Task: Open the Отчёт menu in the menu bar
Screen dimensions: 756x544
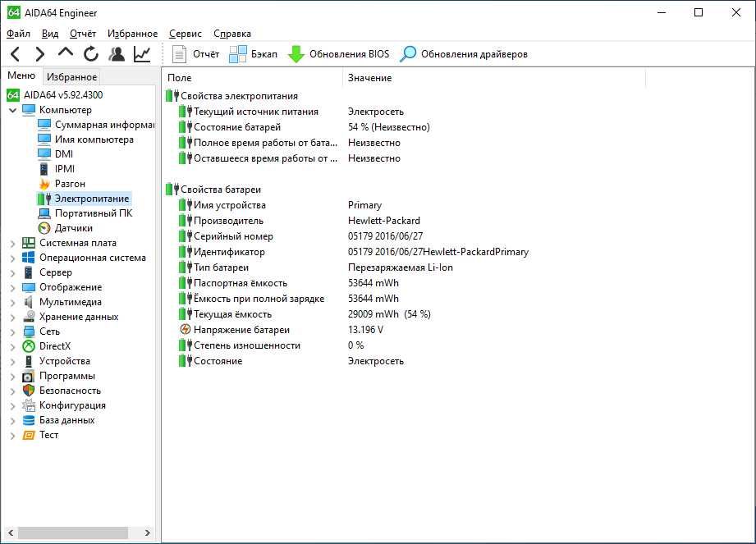Action: [x=82, y=34]
